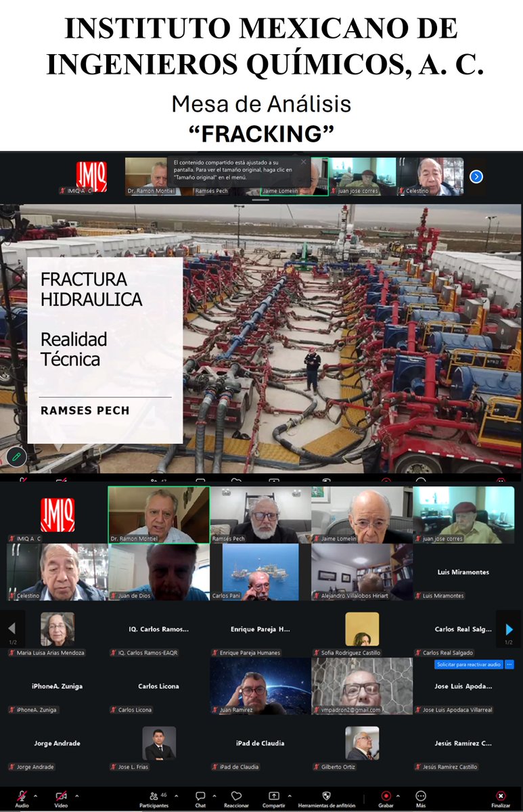Screen dimensions: 523x812
Task: Click juan jose corres thumbnail in top strip
Action: tap(362, 177)
